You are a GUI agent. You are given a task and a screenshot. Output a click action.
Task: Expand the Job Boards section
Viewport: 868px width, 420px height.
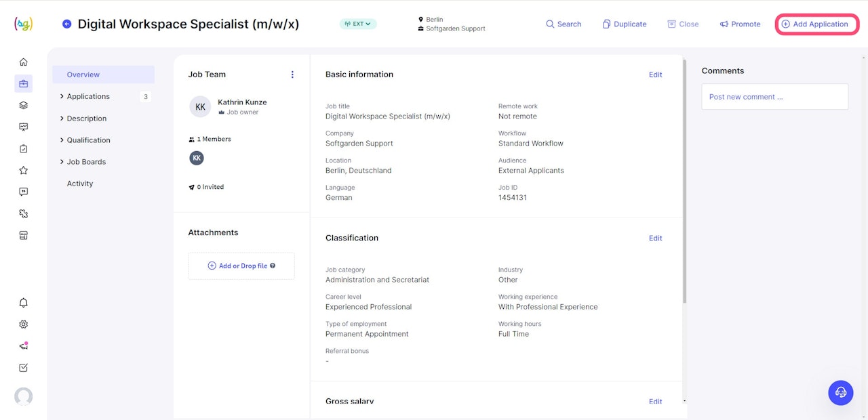pos(86,162)
